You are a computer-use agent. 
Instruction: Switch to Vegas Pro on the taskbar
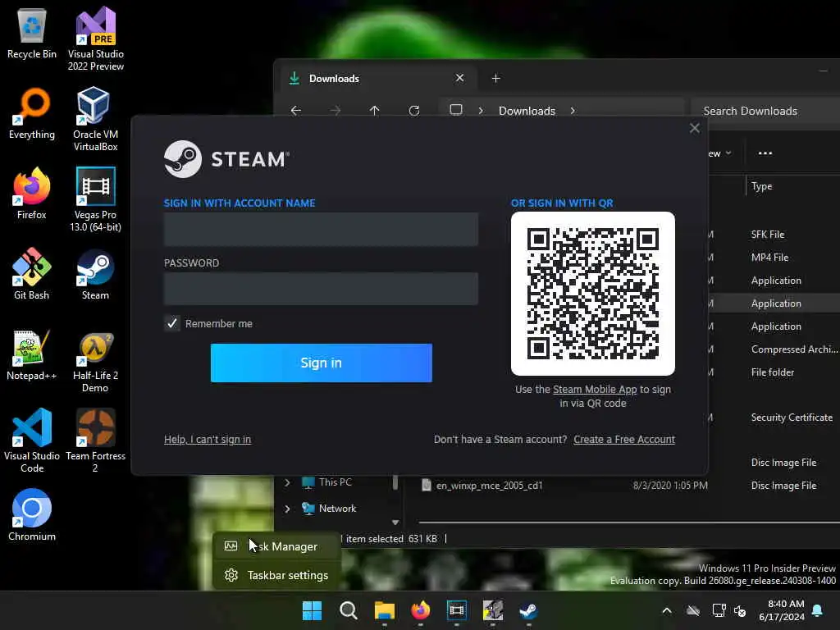click(x=456, y=610)
